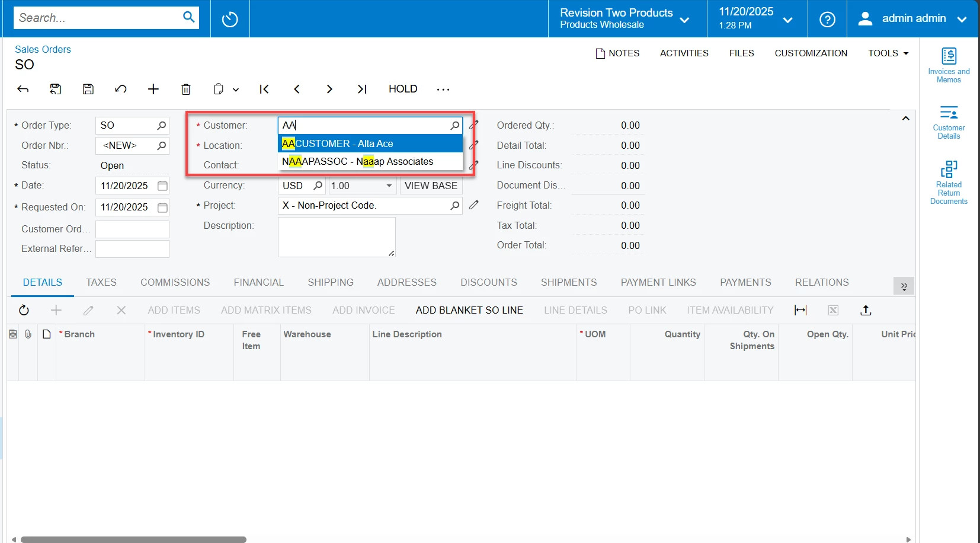Collapse the order summary form section
The image size is (980, 543).
[x=905, y=119]
